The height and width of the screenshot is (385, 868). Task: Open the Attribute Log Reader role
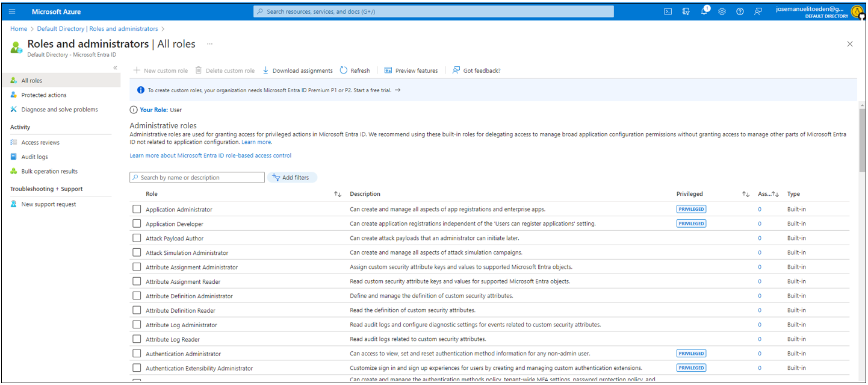coord(173,339)
